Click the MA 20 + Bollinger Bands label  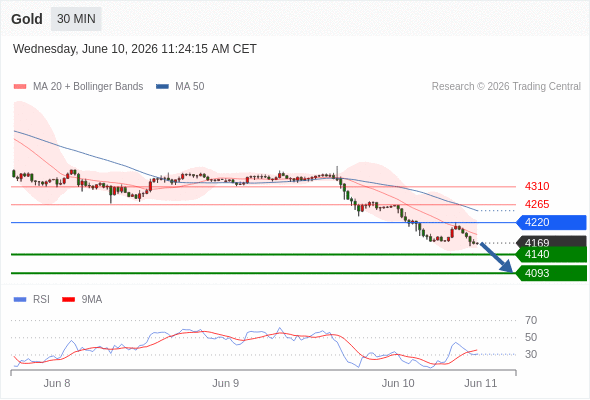coord(88,87)
